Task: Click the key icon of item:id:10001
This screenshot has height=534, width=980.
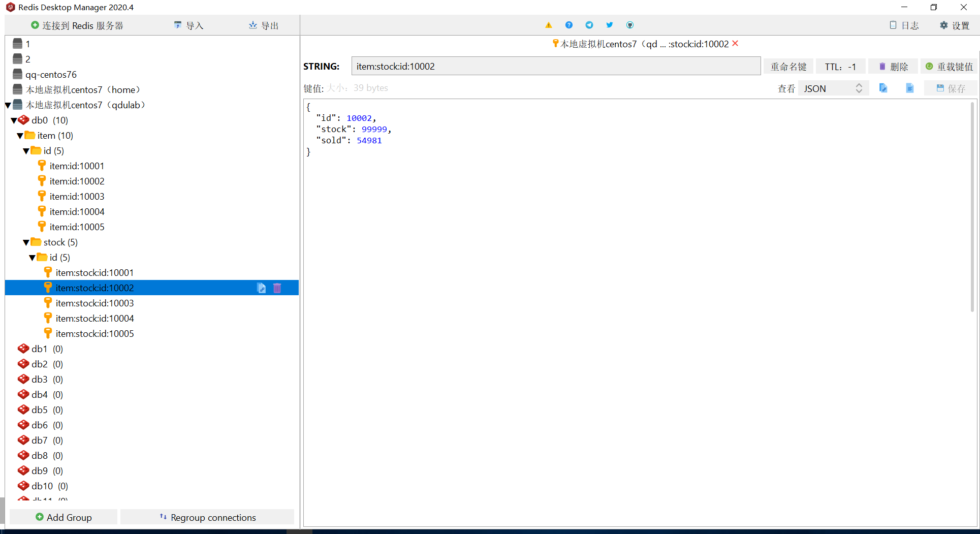Action: 42,166
